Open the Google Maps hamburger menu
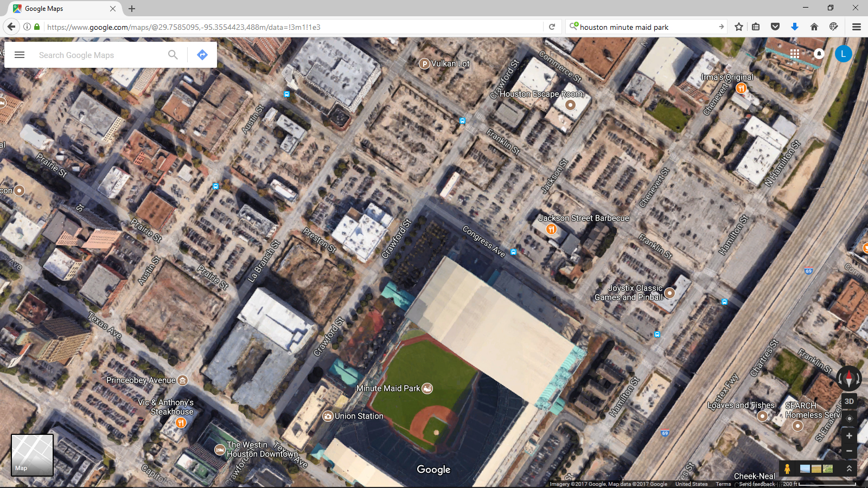 20,55
